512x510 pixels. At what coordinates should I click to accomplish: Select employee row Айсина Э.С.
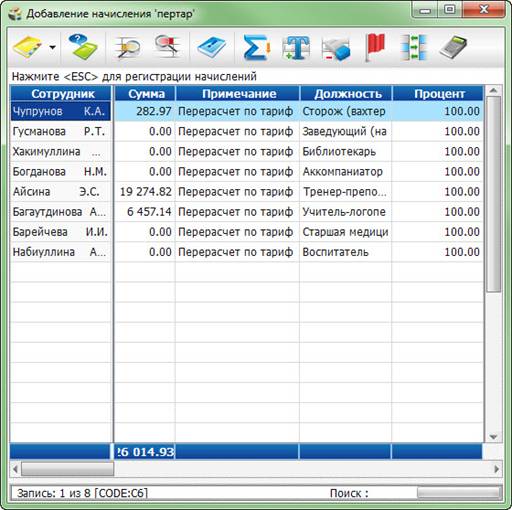60,192
